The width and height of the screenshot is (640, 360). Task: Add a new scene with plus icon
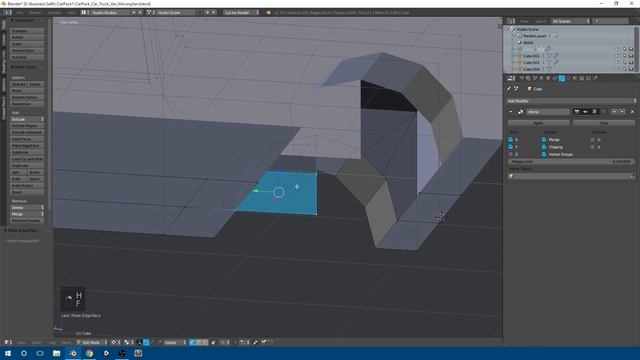[207, 13]
